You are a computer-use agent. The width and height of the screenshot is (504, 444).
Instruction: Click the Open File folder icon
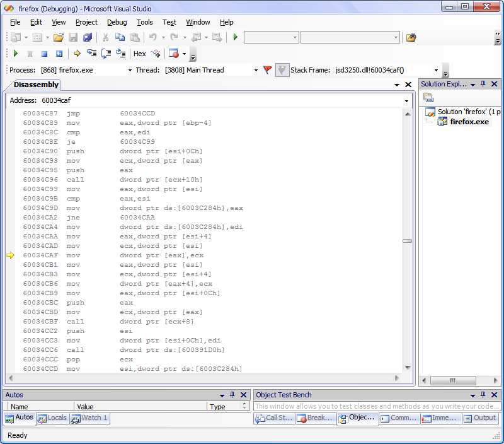pos(59,38)
